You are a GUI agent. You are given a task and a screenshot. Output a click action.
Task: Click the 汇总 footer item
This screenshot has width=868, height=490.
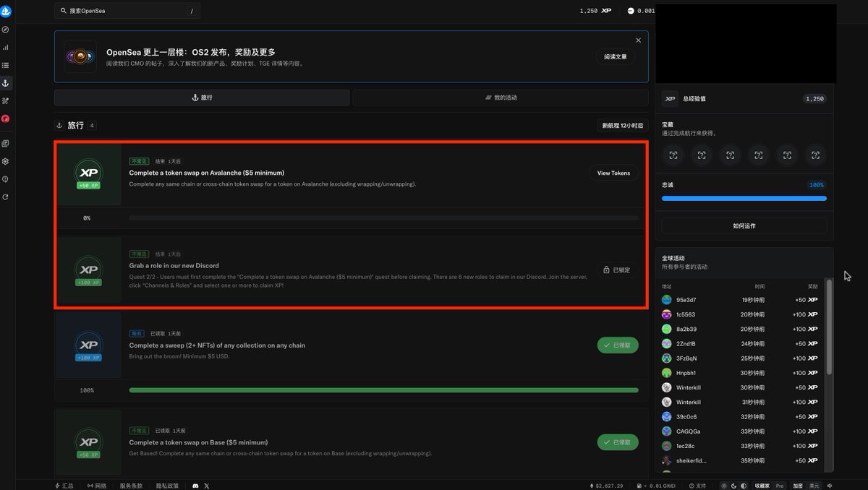(x=64, y=486)
